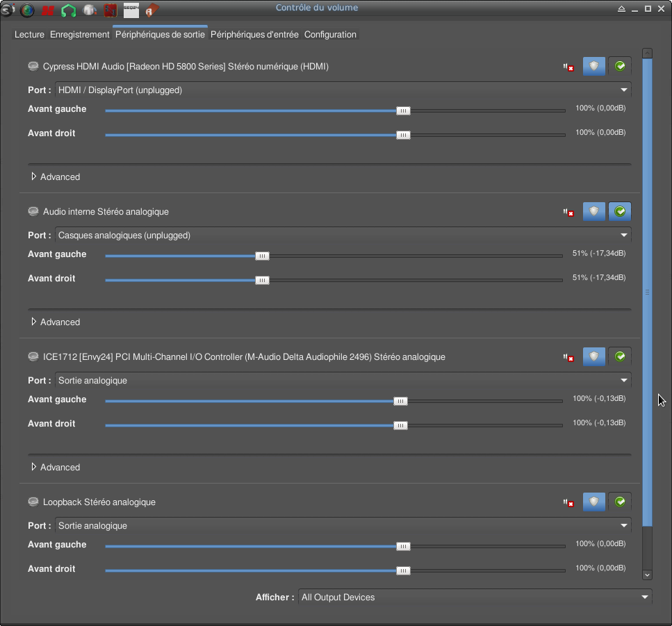This screenshot has height=626, width=672.
Task: Click Avant droit slider of Cypress HDMI
Action: click(335, 135)
